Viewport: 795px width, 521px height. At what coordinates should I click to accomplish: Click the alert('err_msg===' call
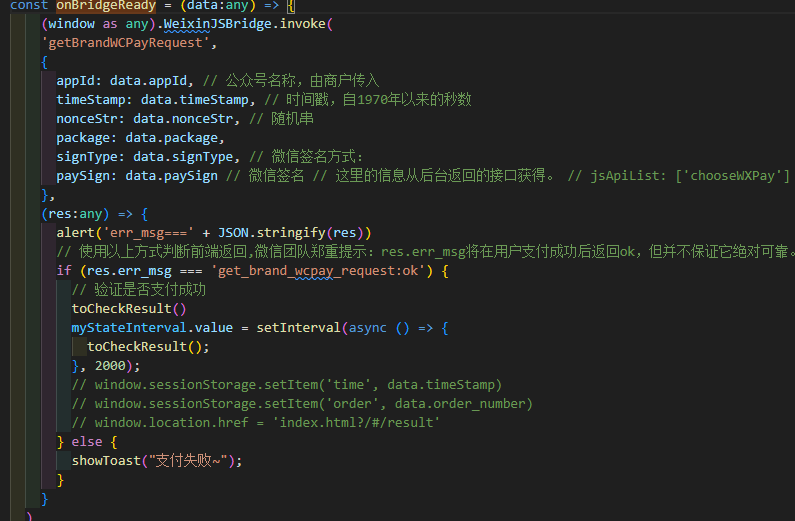coord(125,233)
